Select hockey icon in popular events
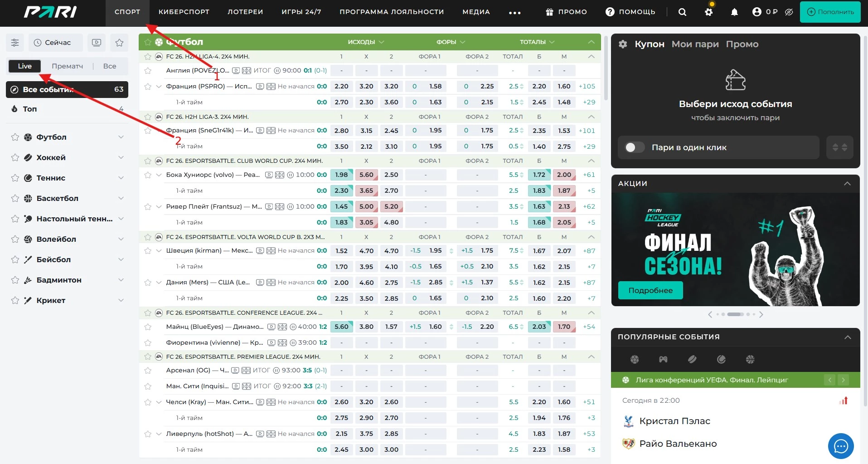 (692, 360)
